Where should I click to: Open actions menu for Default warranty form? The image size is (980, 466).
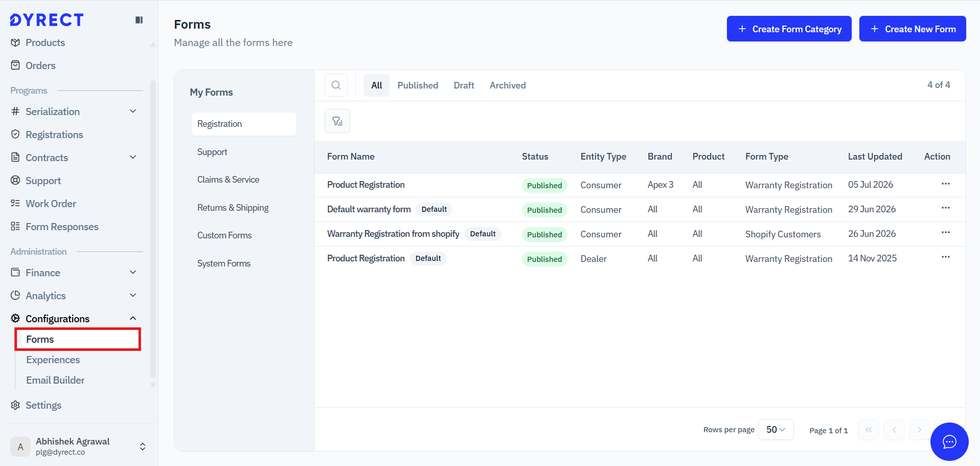(x=946, y=208)
